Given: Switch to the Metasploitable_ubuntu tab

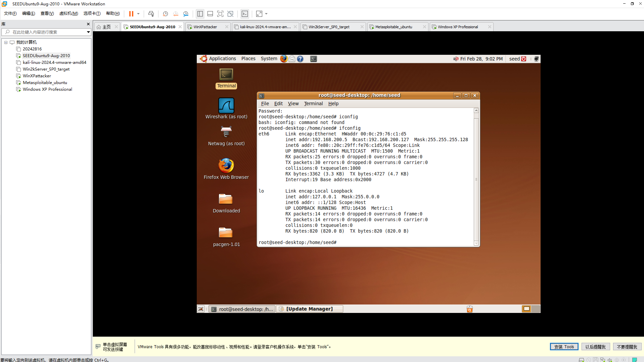Looking at the screenshot, I should click(397, 27).
